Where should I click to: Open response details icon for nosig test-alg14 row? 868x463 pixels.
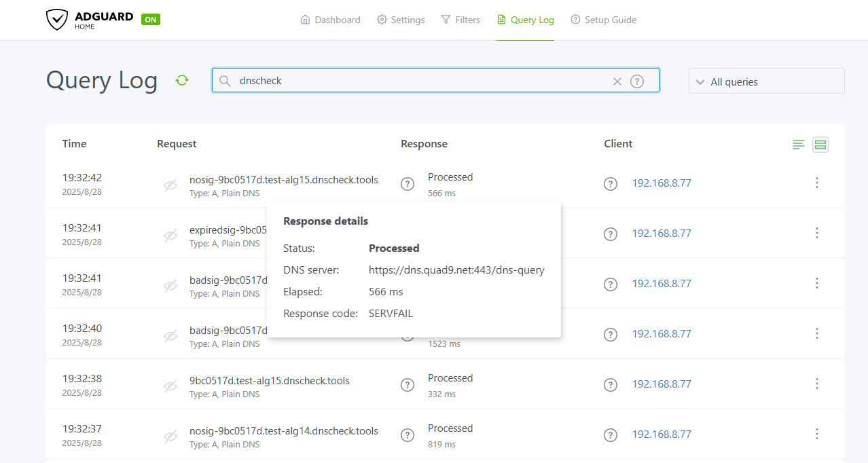(x=408, y=435)
